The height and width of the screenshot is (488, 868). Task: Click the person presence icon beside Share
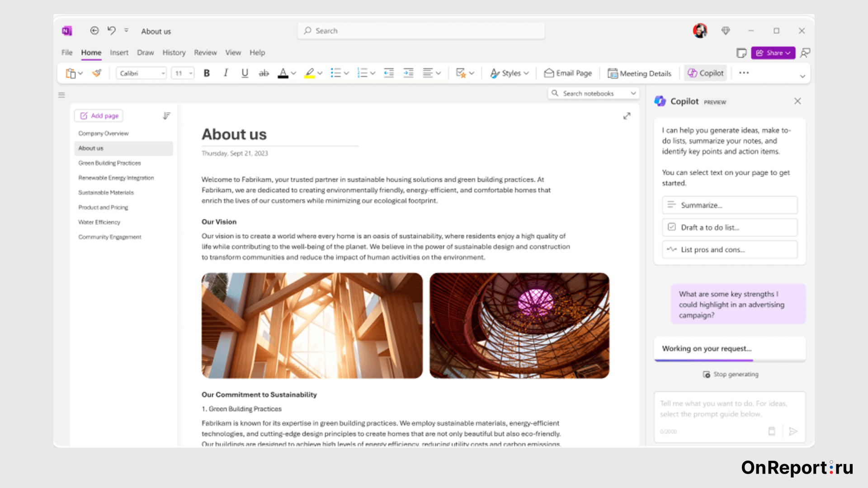click(805, 53)
